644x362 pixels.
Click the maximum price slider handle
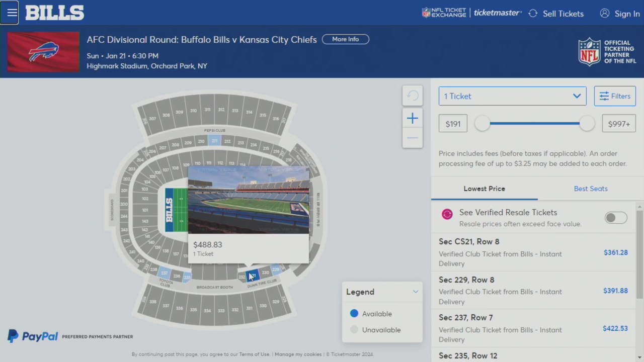point(587,124)
